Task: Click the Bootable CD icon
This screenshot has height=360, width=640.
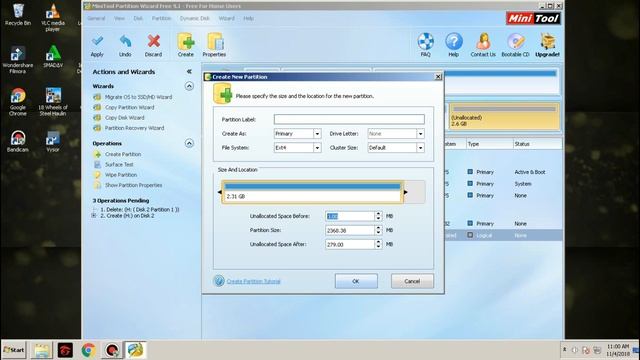Action: tap(515, 45)
